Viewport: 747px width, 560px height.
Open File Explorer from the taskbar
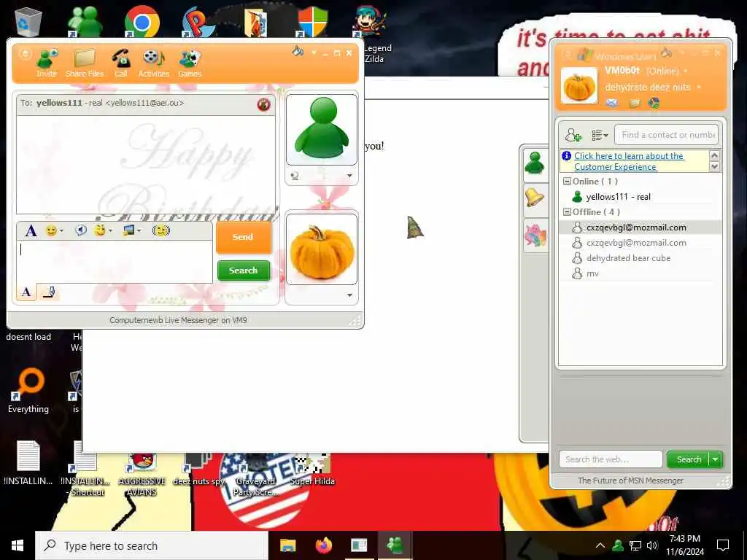(287, 545)
